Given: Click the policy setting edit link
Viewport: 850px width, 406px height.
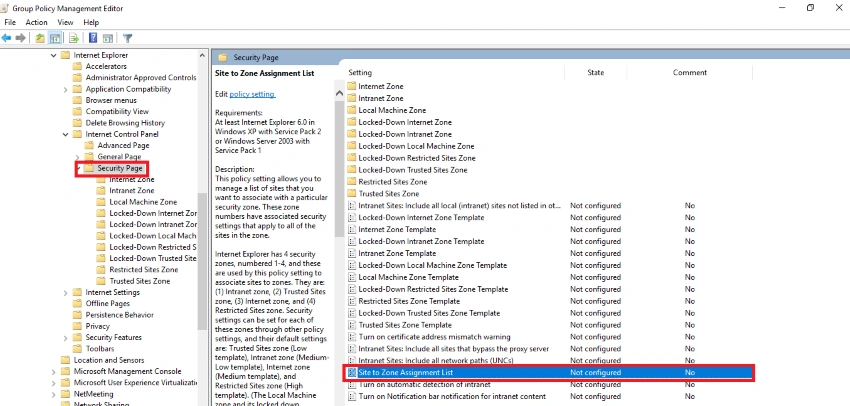Looking at the screenshot, I should 252,94.
